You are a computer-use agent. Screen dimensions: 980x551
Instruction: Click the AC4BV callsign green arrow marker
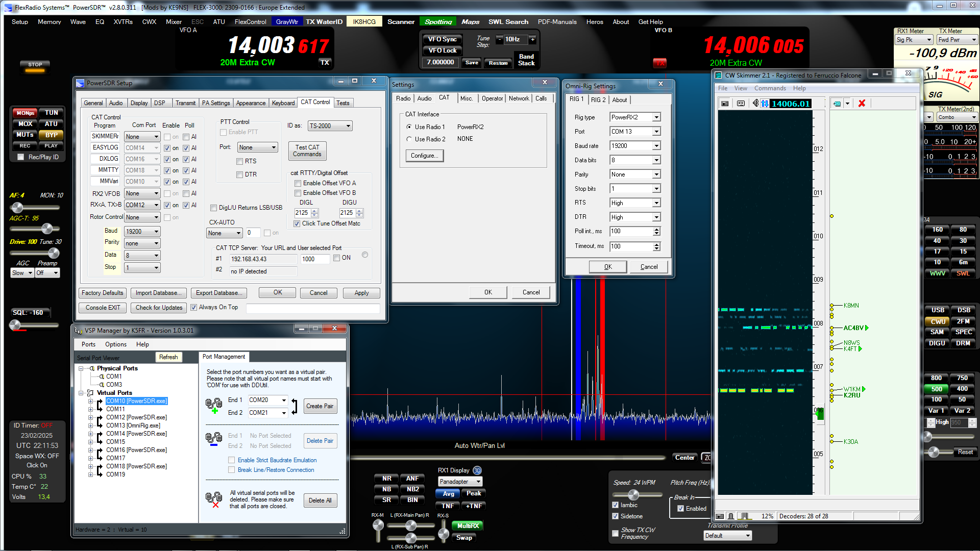click(867, 328)
